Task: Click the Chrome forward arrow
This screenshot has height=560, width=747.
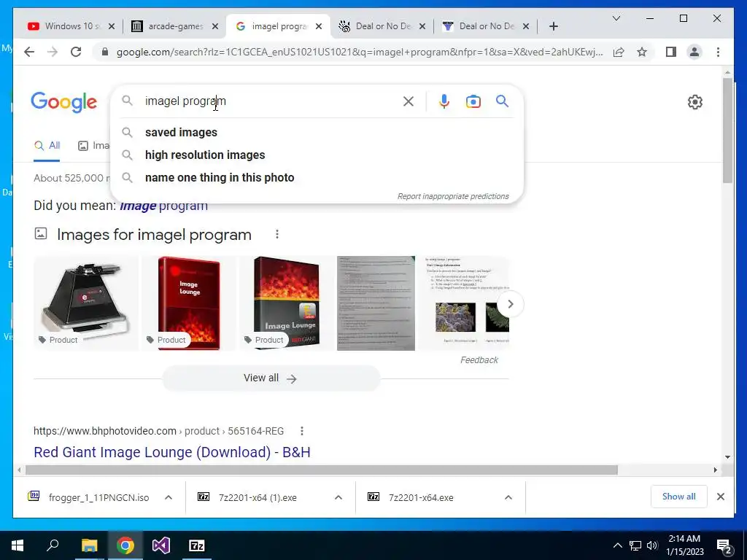Action: (x=53, y=52)
